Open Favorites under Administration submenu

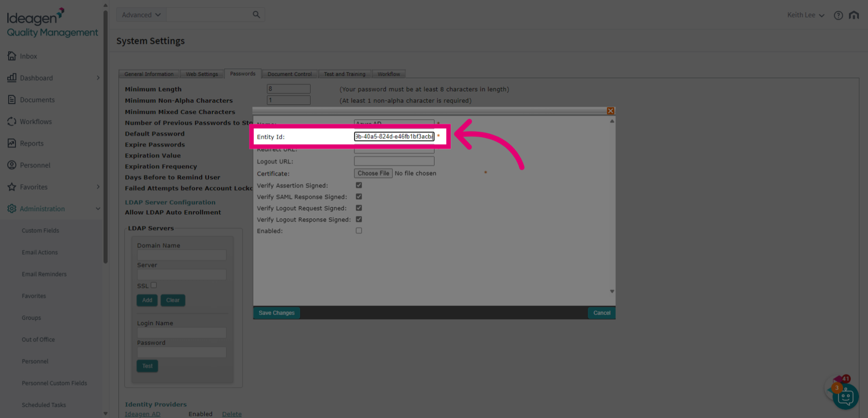point(34,296)
